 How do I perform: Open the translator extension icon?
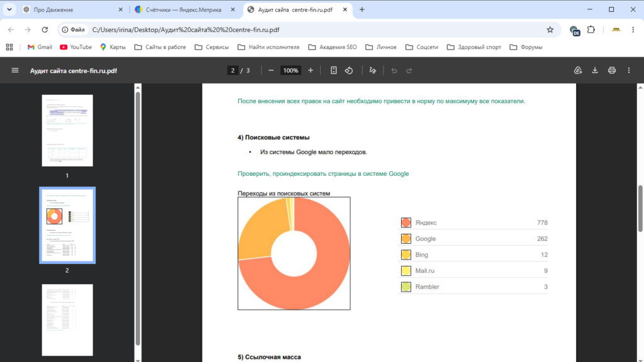pos(575,30)
